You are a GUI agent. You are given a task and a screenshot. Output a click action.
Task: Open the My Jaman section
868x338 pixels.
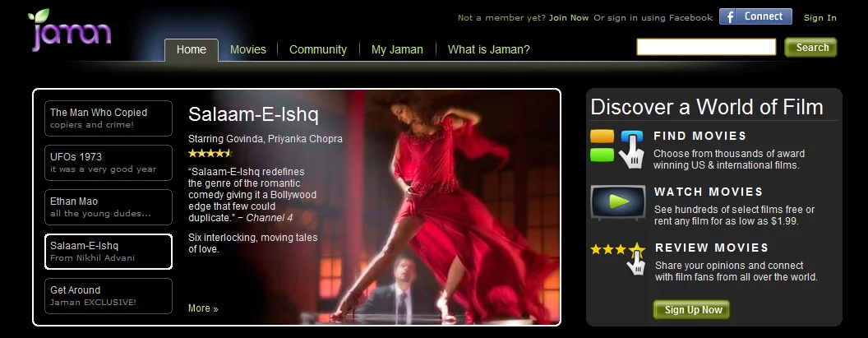pyautogui.click(x=397, y=49)
